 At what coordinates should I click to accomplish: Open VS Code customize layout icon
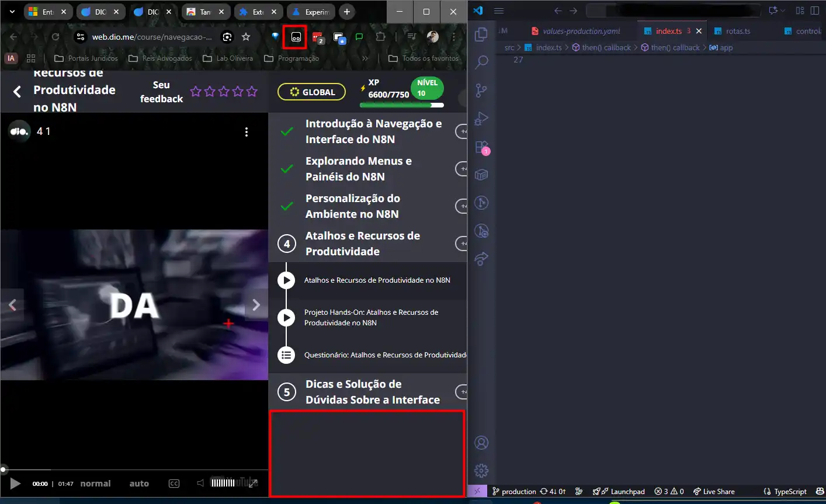pyautogui.click(x=800, y=11)
